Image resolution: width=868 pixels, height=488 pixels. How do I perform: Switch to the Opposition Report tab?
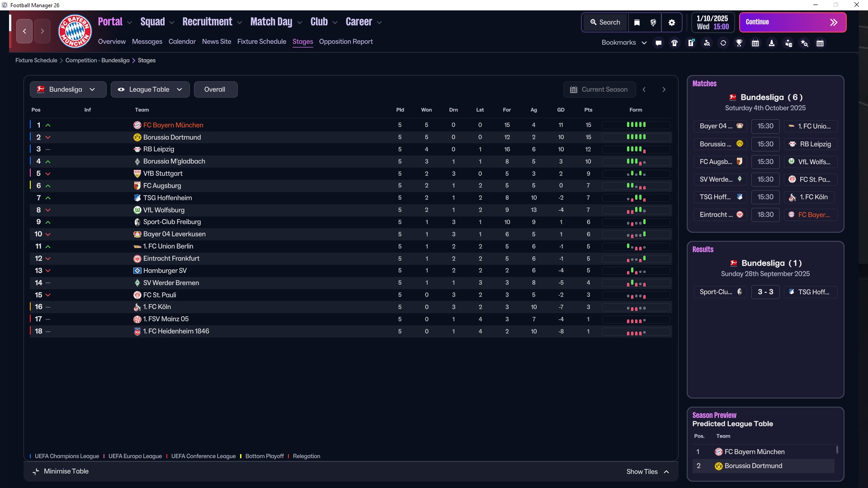[346, 42]
